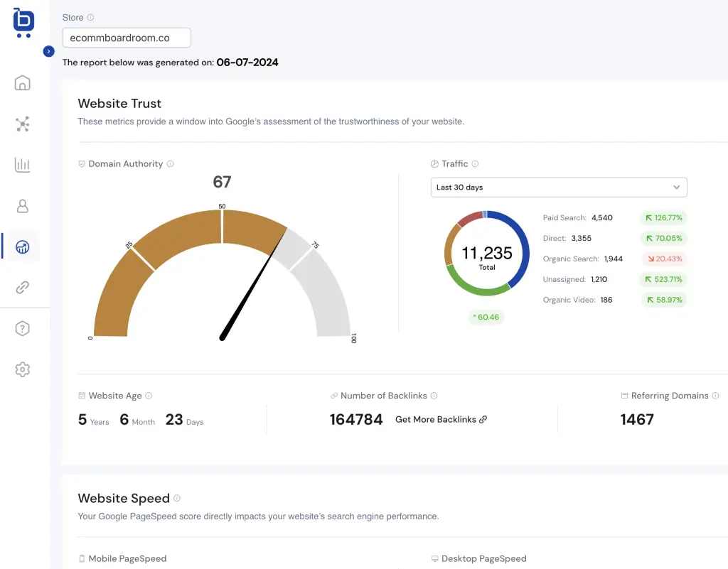Expand the sidebar with the arrow button
This screenshot has width=728, height=569.
pos(48,51)
